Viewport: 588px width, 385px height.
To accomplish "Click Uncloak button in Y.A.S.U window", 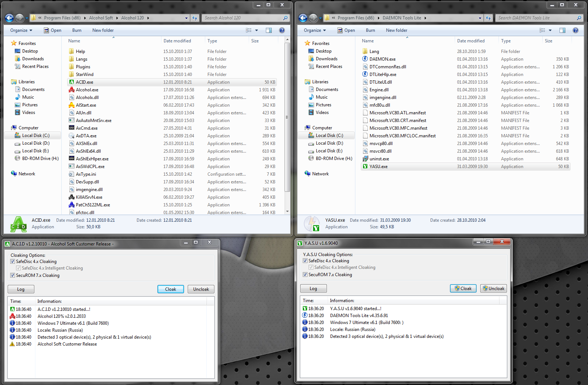I will pyautogui.click(x=493, y=289).
